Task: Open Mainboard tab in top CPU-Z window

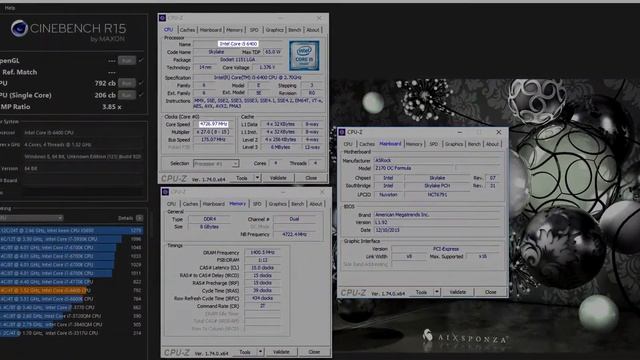Action: pyautogui.click(x=211, y=30)
